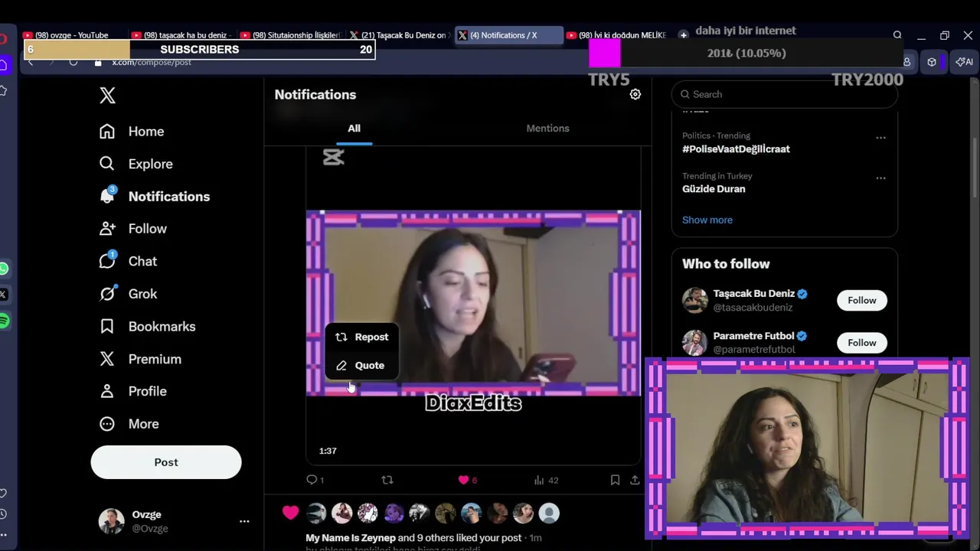Viewport: 980px width, 551px height.
Task: Switch to ovzge - YouTube browser tab
Action: click(x=73, y=35)
